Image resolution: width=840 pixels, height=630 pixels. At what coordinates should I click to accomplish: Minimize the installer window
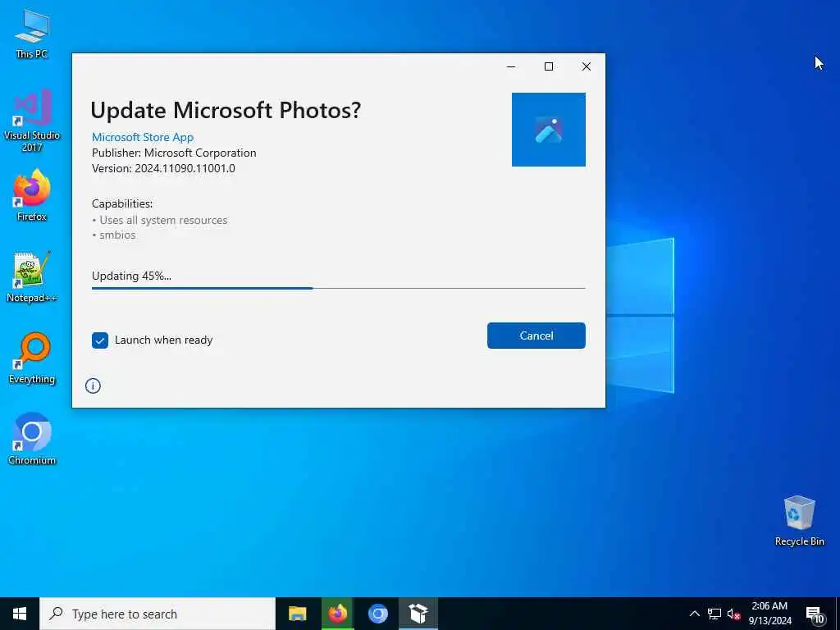(x=511, y=66)
